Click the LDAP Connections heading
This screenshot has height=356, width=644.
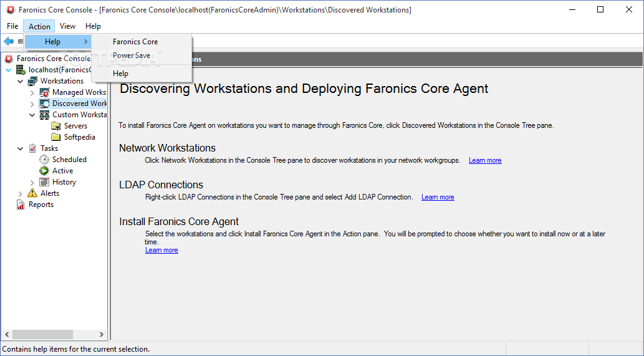pyautogui.click(x=161, y=185)
